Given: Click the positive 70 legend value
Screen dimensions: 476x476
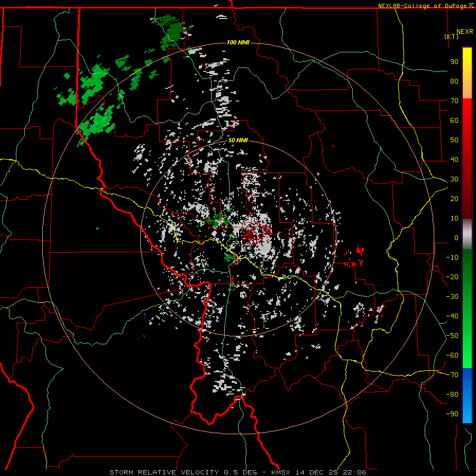Looking at the screenshot, I should (454, 101).
